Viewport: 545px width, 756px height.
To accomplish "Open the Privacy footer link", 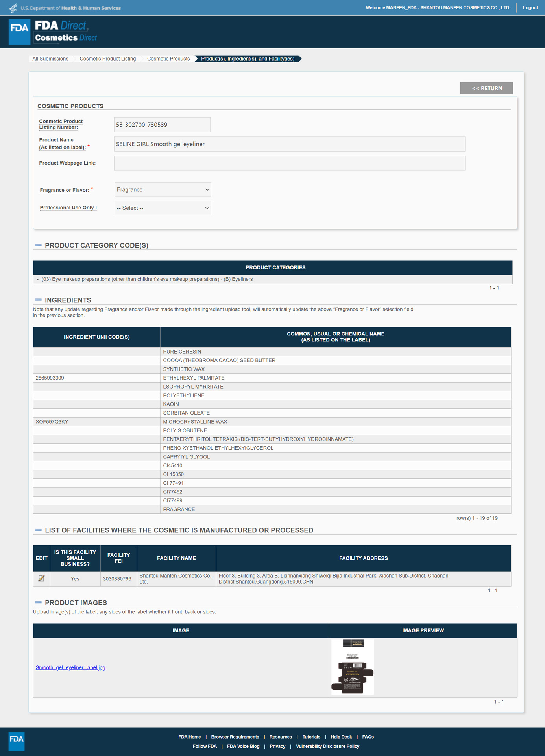I will pyautogui.click(x=277, y=746).
